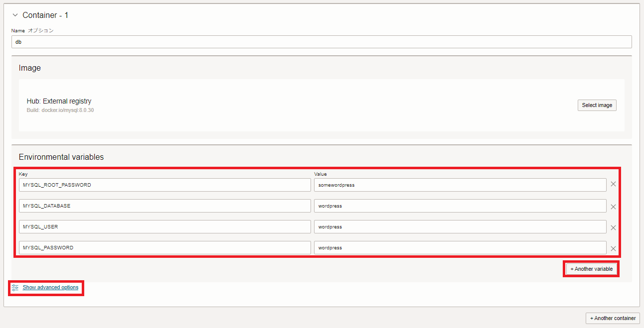644x328 pixels.
Task: Click the MYSQL_PASSWORD key field
Action: tap(164, 247)
